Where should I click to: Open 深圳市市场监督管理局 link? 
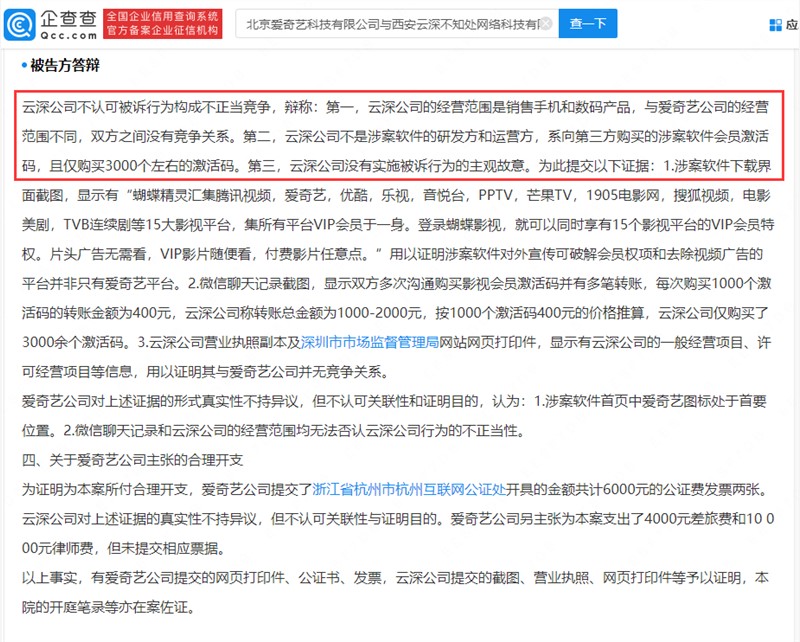click(369, 342)
